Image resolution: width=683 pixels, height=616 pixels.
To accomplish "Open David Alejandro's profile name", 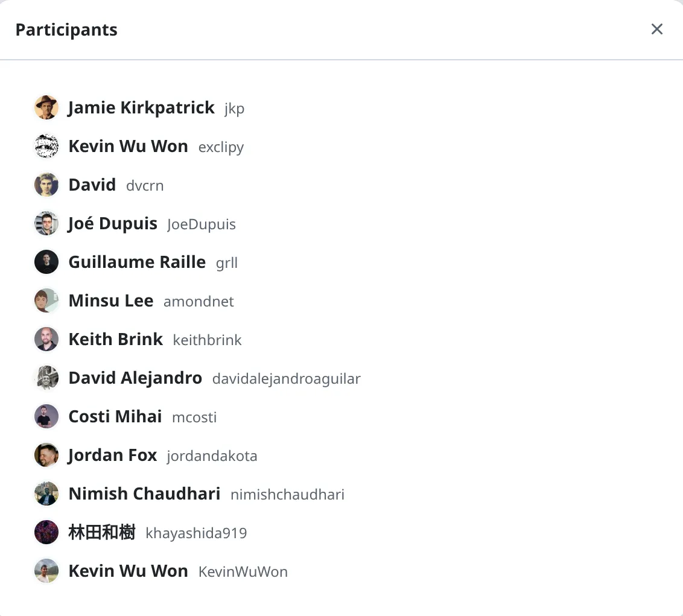I will click(135, 378).
